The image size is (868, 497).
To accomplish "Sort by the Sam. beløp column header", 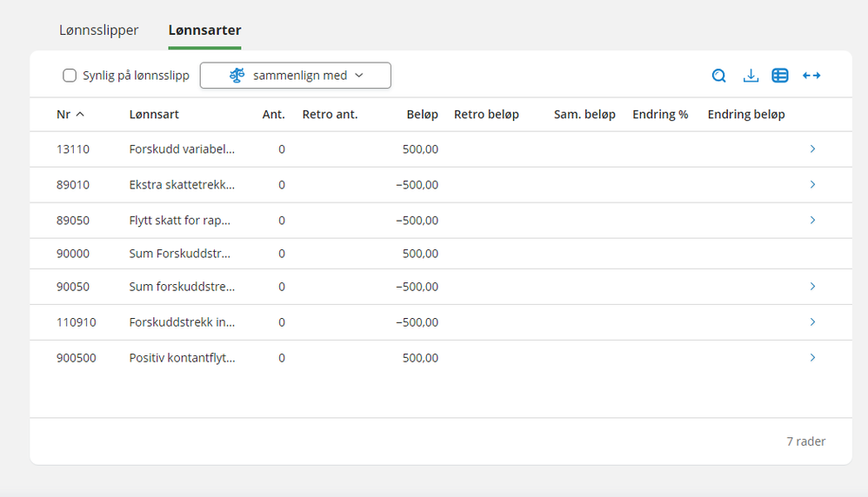I will pyautogui.click(x=584, y=115).
